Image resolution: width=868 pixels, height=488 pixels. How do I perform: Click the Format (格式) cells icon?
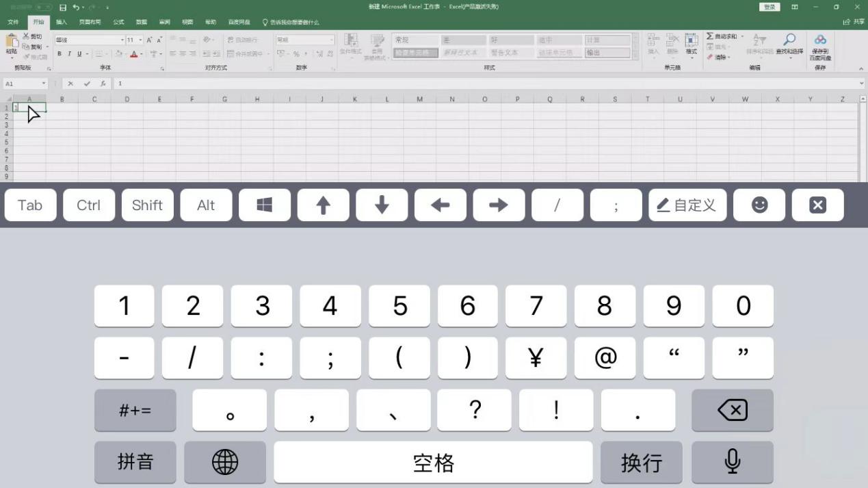tap(692, 40)
